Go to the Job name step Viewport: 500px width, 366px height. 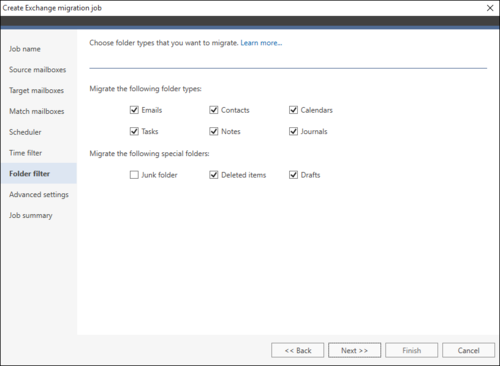coord(25,49)
